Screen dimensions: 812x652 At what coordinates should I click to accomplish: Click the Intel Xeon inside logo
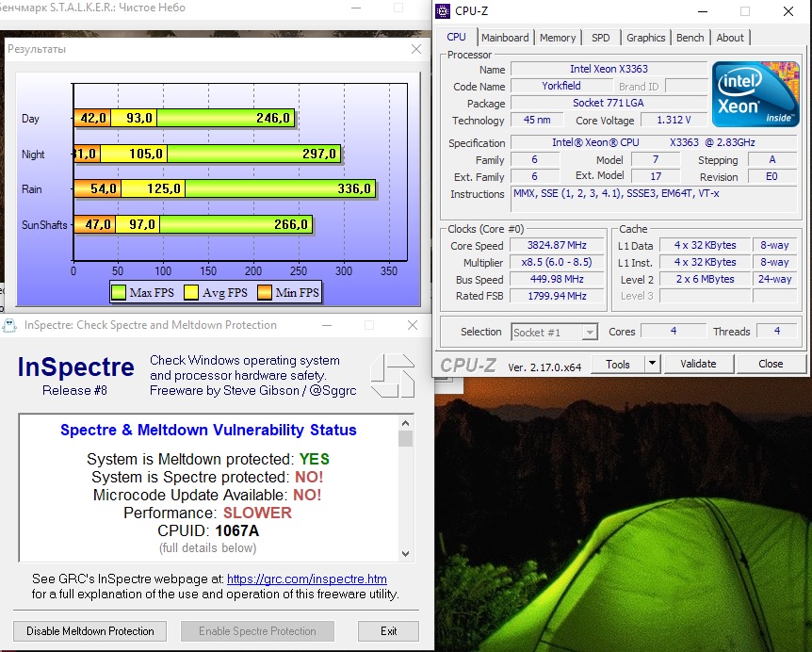755,94
